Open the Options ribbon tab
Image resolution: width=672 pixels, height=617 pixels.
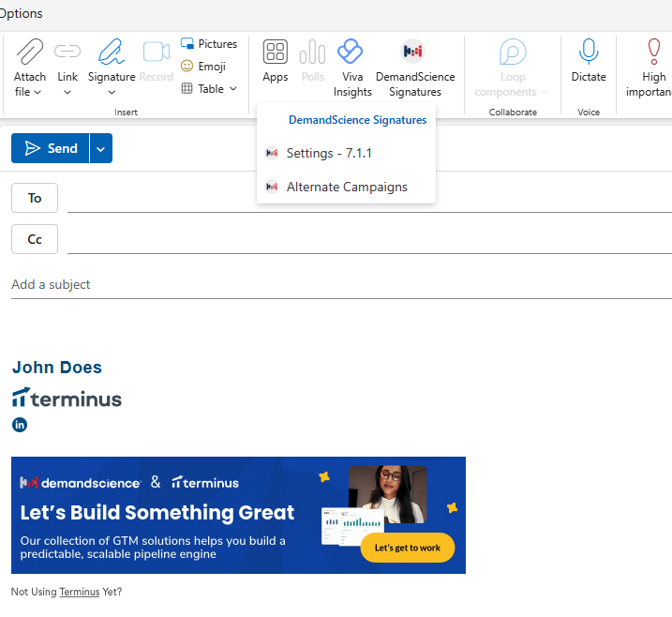(x=20, y=13)
